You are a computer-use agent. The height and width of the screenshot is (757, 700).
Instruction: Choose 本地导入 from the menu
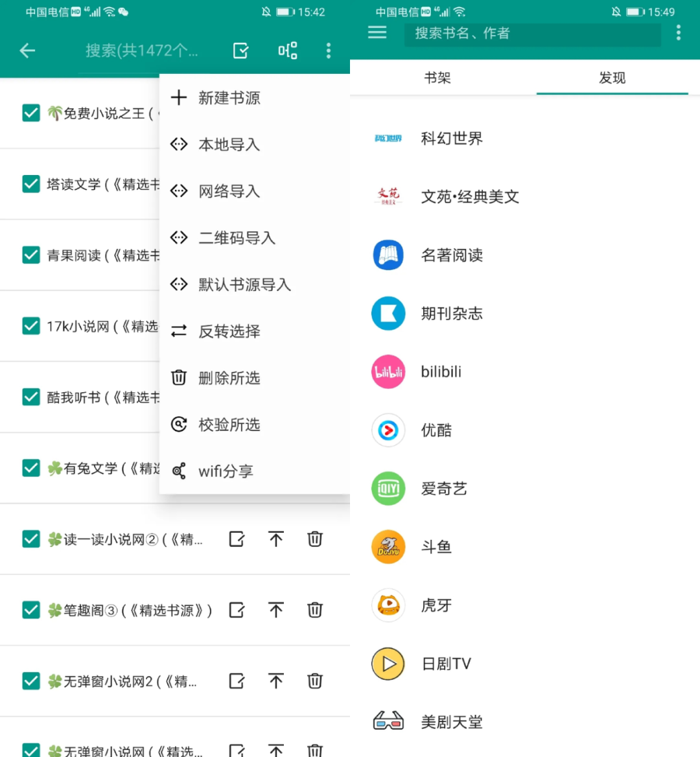pos(255,145)
